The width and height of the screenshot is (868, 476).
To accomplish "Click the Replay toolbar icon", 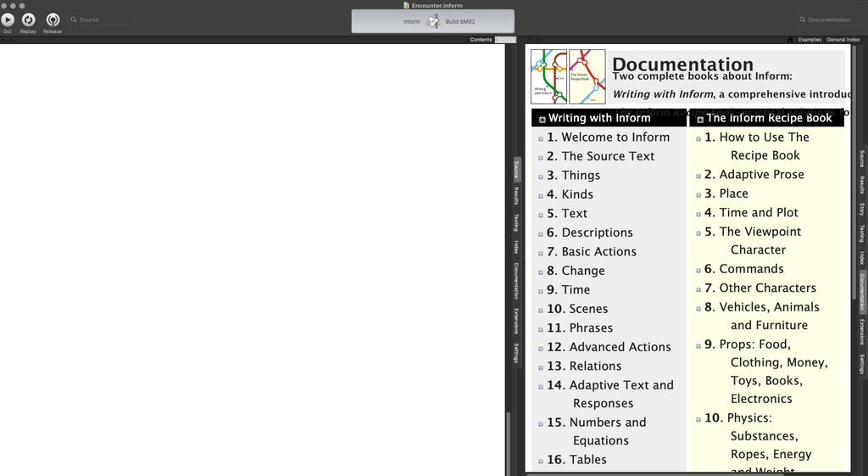I will click(x=28, y=20).
